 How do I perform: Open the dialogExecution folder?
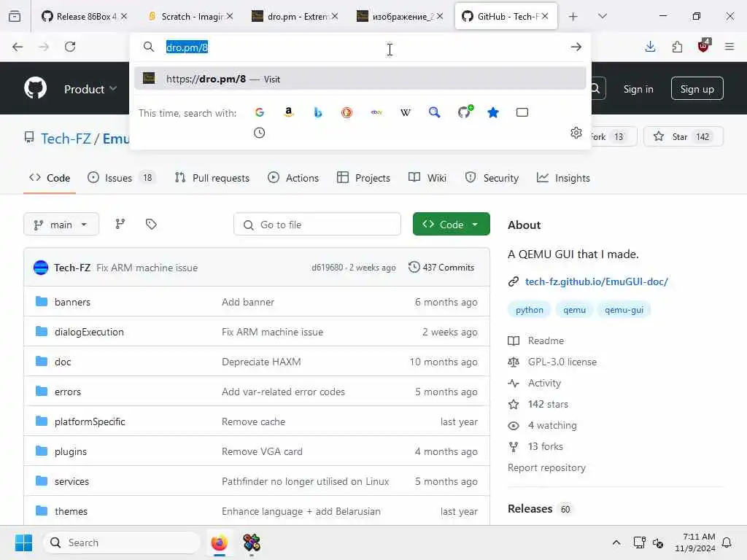pos(89,332)
